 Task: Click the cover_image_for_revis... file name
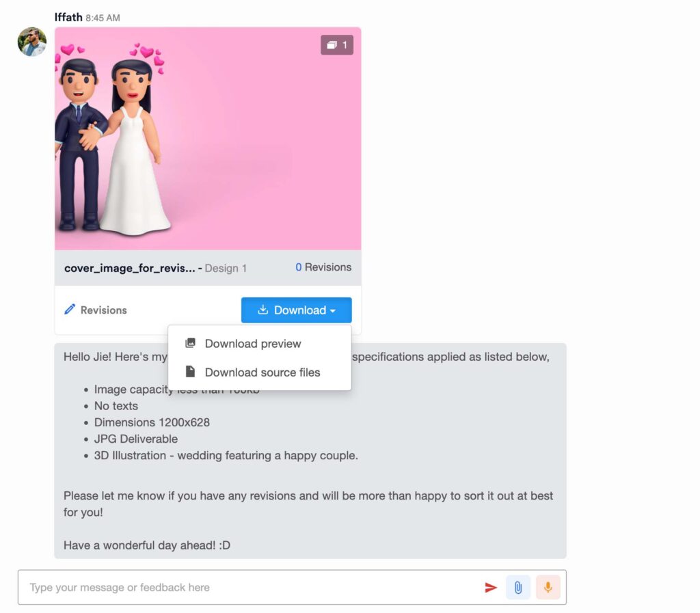pos(129,268)
